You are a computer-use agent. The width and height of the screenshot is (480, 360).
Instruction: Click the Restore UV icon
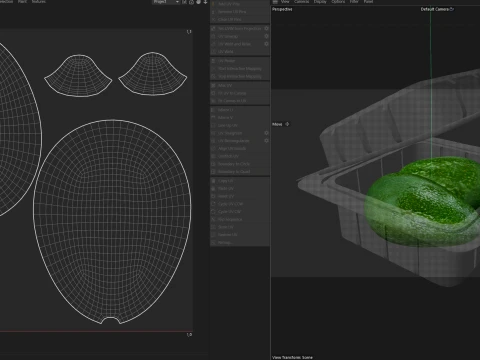(x=214, y=235)
